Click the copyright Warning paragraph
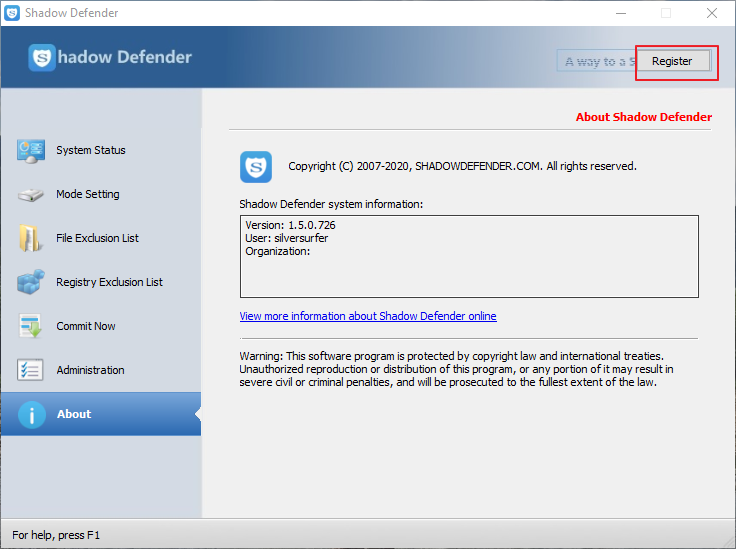The height and width of the screenshot is (549, 736). pos(456,369)
